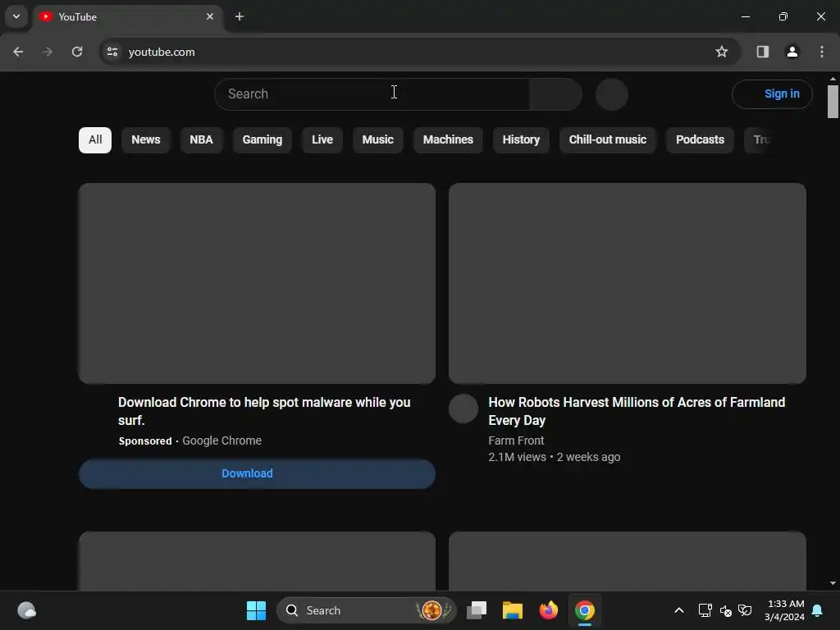Open the fourth video thumbnail in lower-right row
Image resolution: width=840 pixels, height=630 pixels.
pyautogui.click(x=628, y=561)
